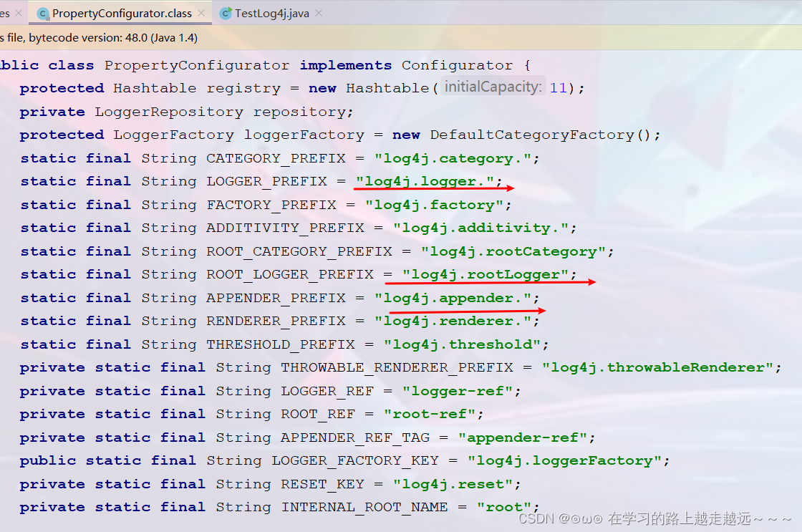Click the INTERNAL_ROOT_NAME constant
The height and width of the screenshot is (532, 802).
[x=364, y=508]
